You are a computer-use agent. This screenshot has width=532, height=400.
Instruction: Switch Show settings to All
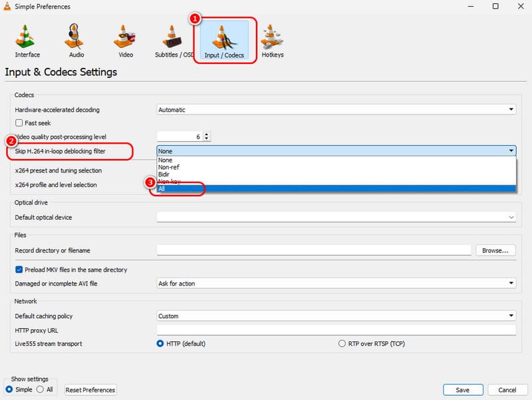click(x=40, y=389)
